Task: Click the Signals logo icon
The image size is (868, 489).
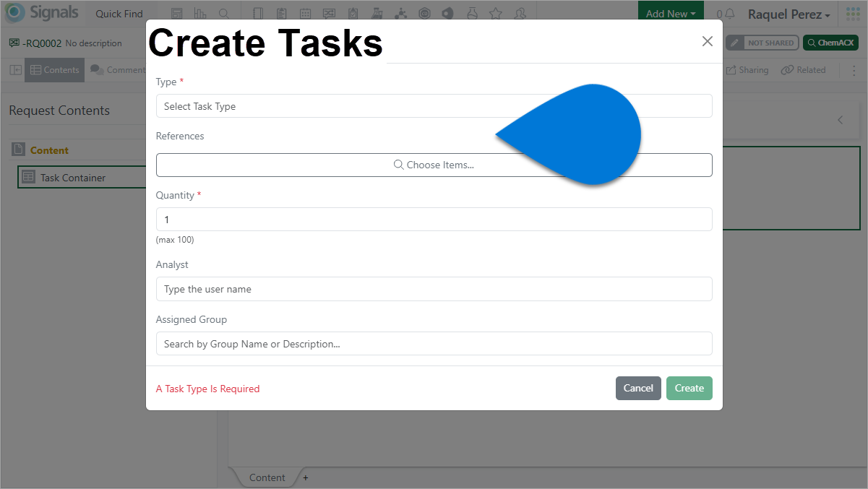Action: pos(14,13)
